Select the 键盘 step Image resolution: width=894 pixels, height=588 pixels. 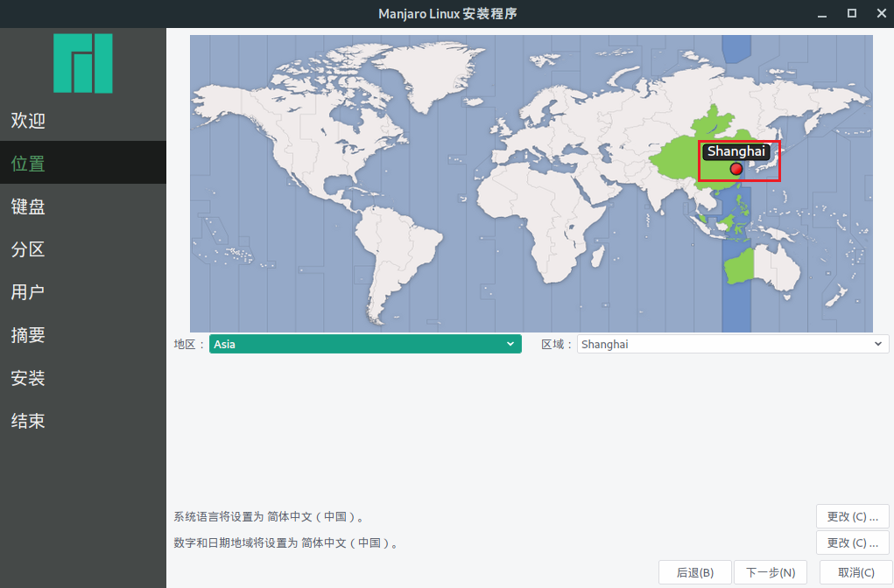[27, 206]
